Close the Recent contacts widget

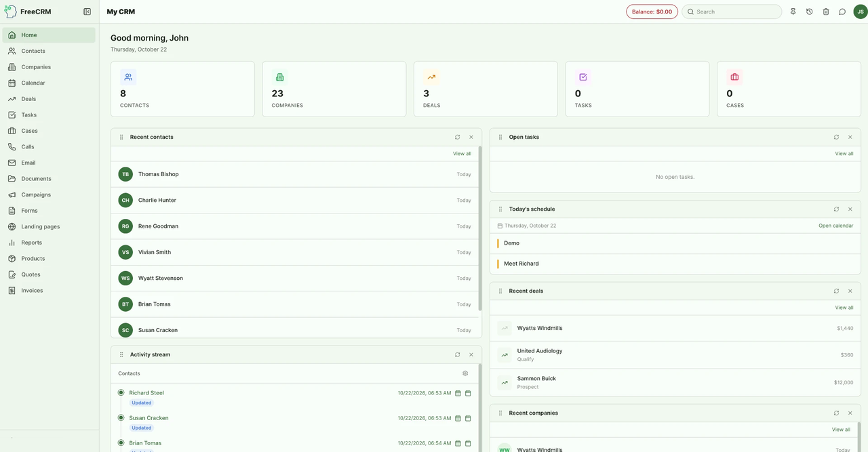click(471, 137)
